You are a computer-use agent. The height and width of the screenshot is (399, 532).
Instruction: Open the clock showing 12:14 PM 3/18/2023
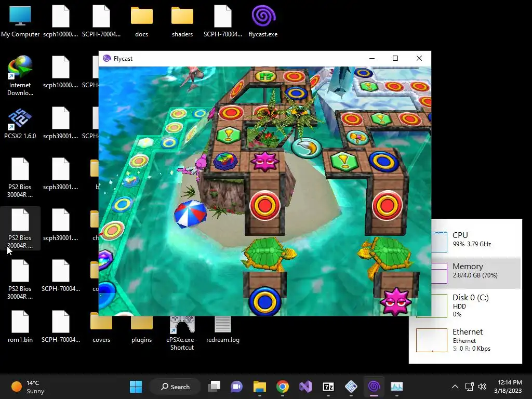(508, 387)
